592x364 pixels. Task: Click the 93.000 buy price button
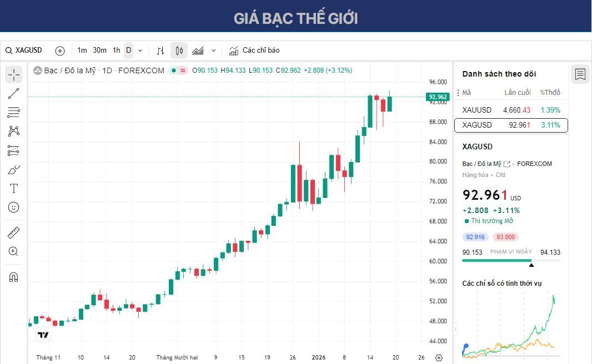[x=505, y=236]
